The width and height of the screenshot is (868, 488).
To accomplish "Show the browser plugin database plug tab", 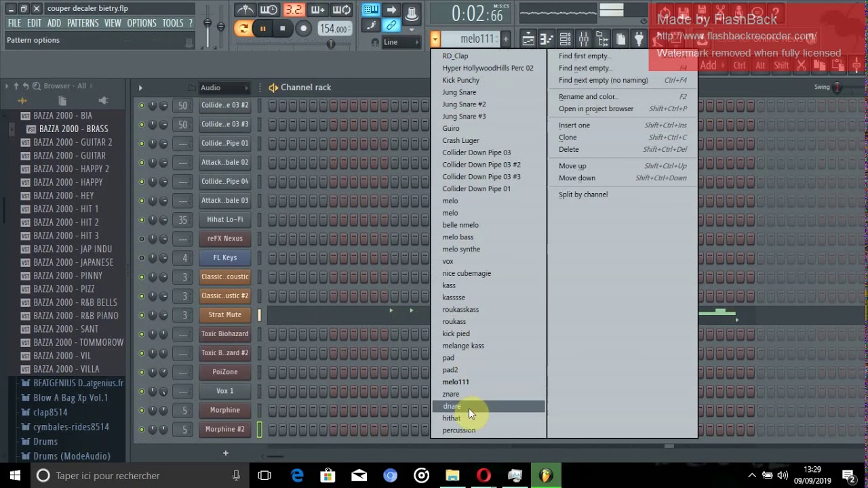I will (x=103, y=101).
